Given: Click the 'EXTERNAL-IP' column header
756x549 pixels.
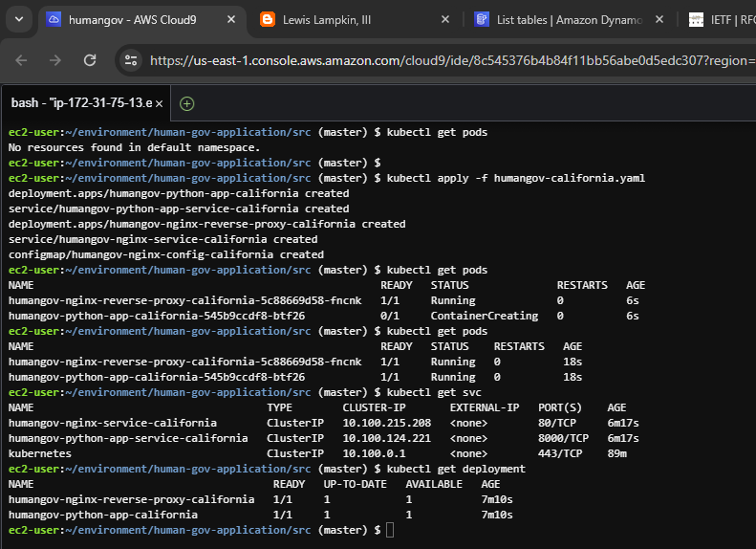Looking at the screenshot, I should click(x=485, y=408).
